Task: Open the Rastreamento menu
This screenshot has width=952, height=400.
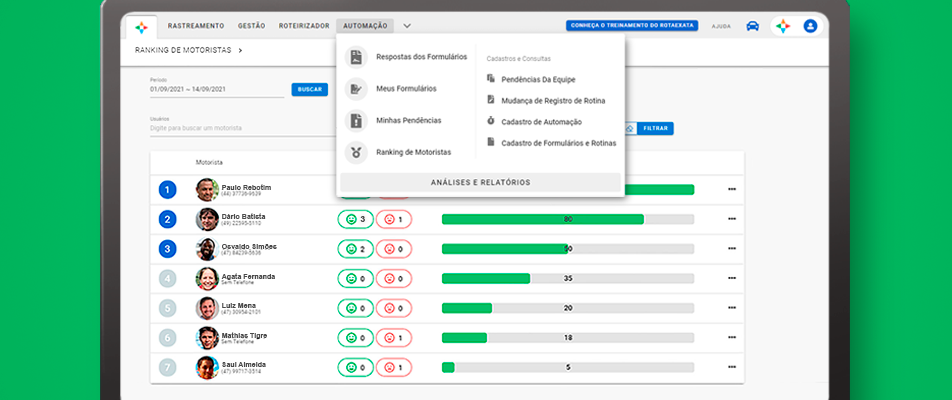Action: point(196,25)
